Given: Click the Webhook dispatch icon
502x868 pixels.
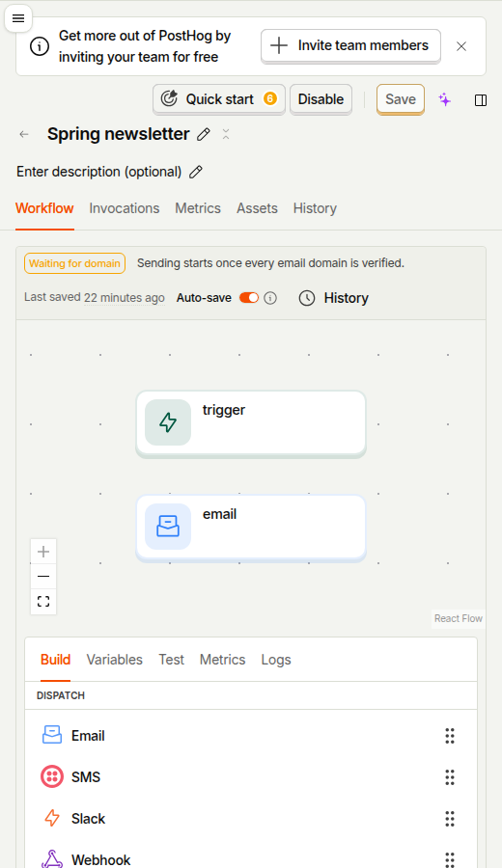Looking at the screenshot, I should [52, 859].
